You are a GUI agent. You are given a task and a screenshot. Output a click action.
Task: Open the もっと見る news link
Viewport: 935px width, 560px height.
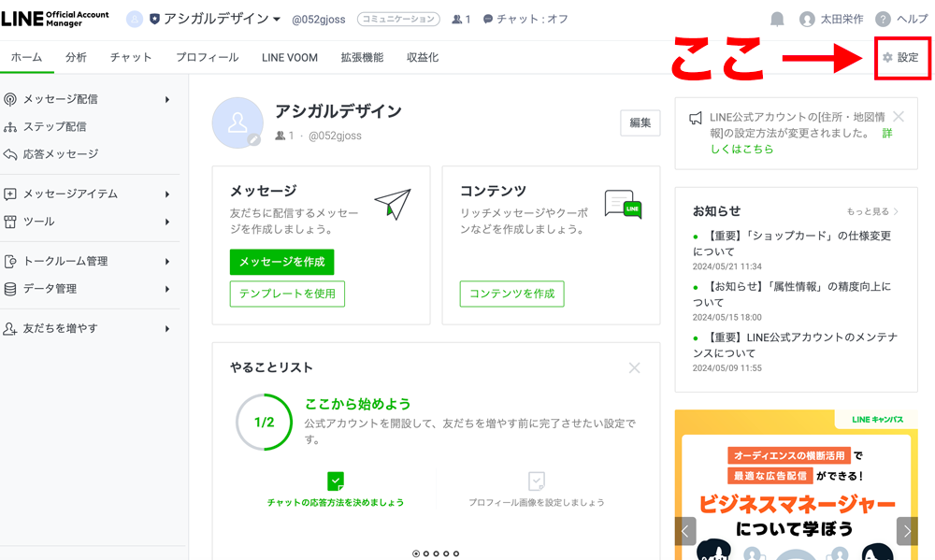tap(872, 211)
